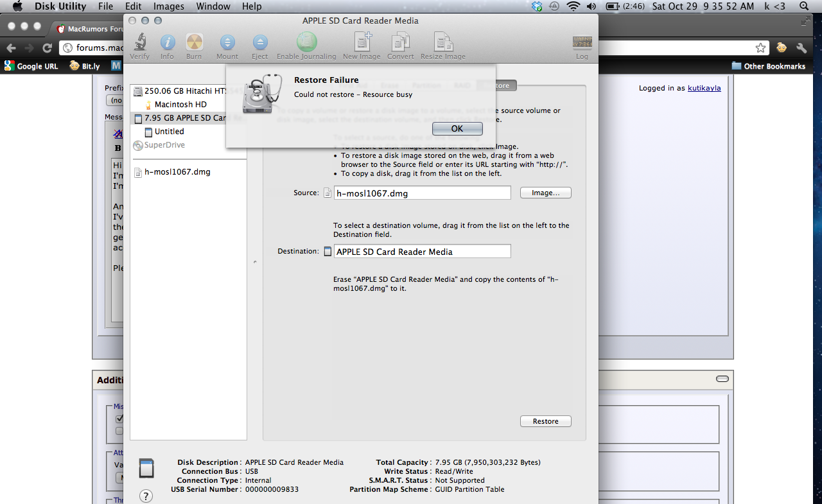Image resolution: width=822 pixels, height=504 pixels.
Task: Open the Wi-Fi status menu
Action: [573, 6]
